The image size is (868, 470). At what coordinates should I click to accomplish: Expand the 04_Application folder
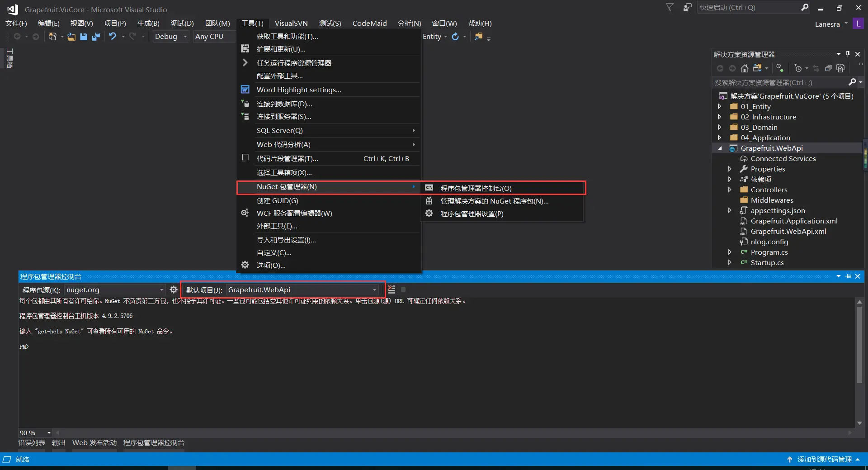720,138
